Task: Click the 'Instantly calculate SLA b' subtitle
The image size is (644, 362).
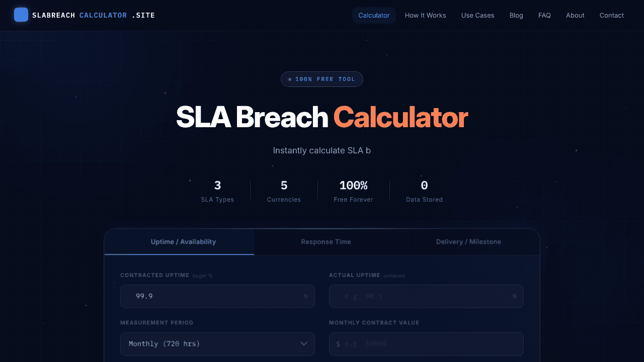Action: [322, 150]
